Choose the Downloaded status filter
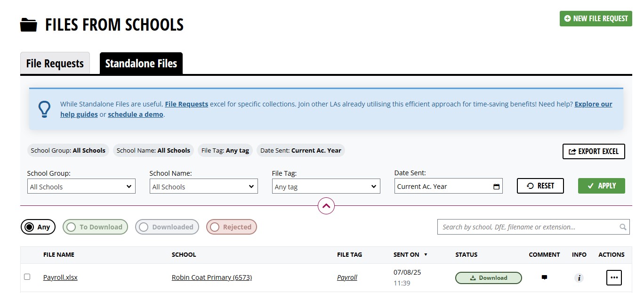The image size is (644, 293). coord(167,227)
